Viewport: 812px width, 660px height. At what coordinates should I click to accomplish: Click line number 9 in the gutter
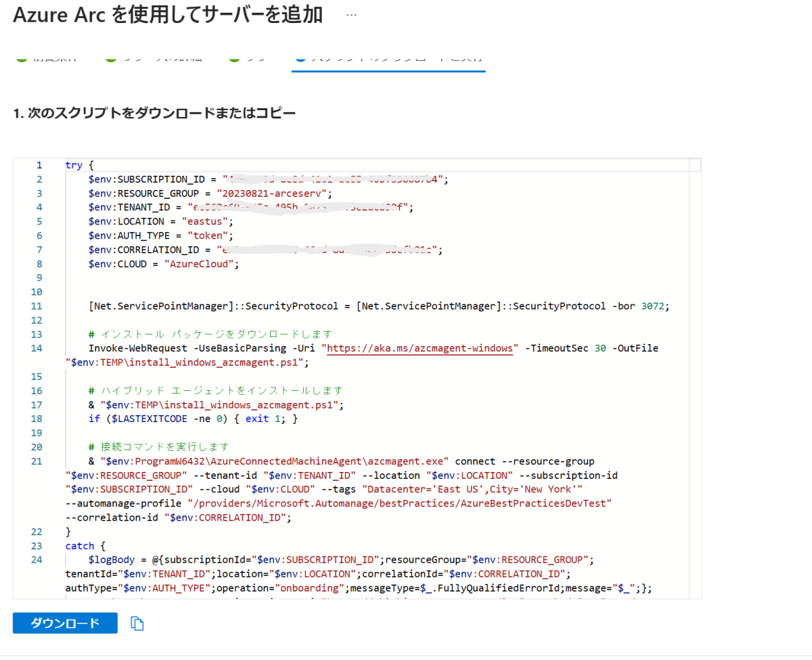39,279
